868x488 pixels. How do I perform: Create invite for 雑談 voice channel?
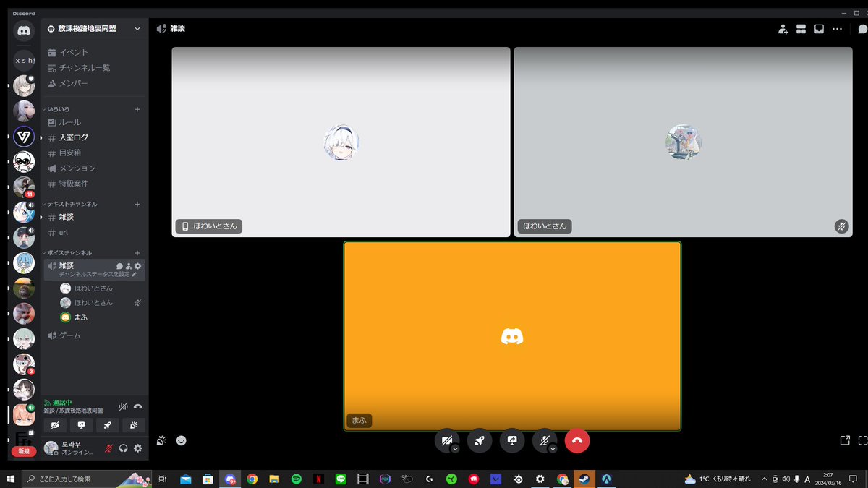[129, 266]
